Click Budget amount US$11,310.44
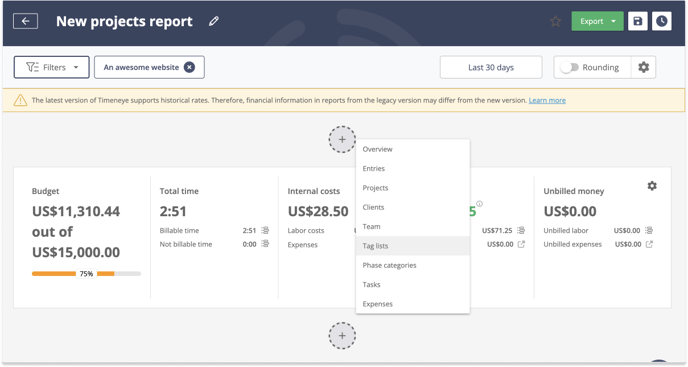This screenshot has width=688, height=367. click(x=76, y=211)
